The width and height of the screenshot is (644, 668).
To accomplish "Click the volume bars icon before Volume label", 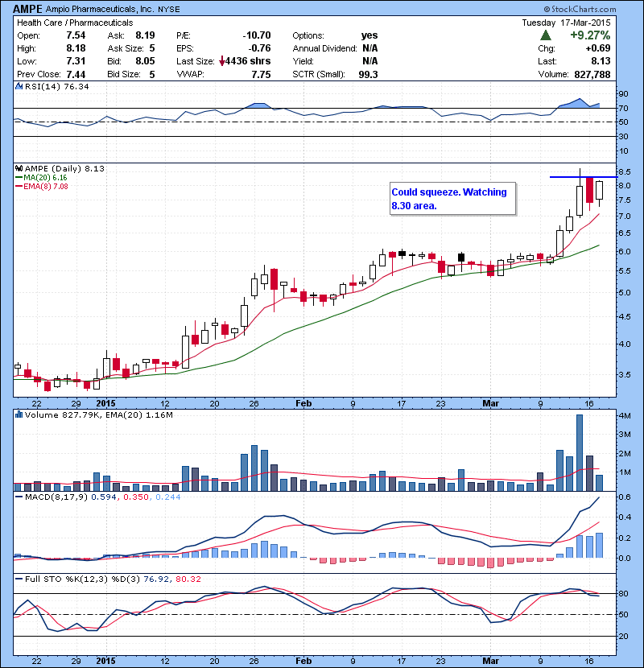I will [19, 414].
